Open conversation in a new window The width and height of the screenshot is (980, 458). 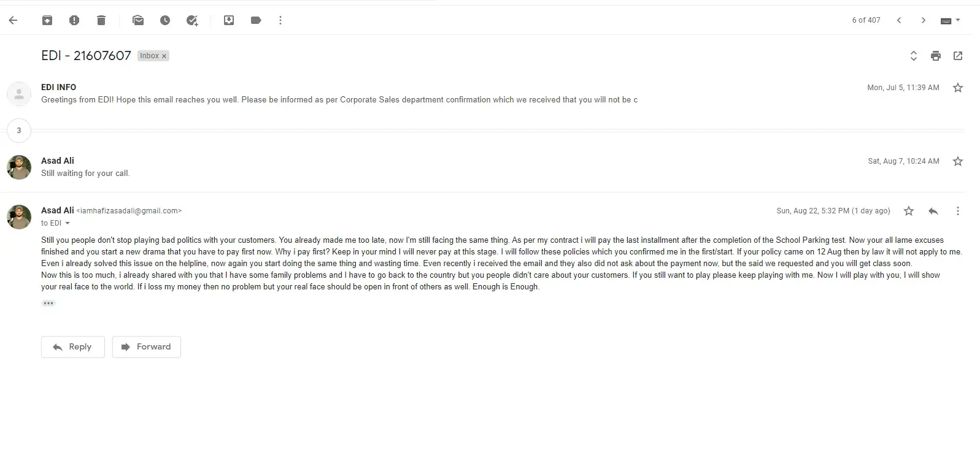(x=957, y=56)
